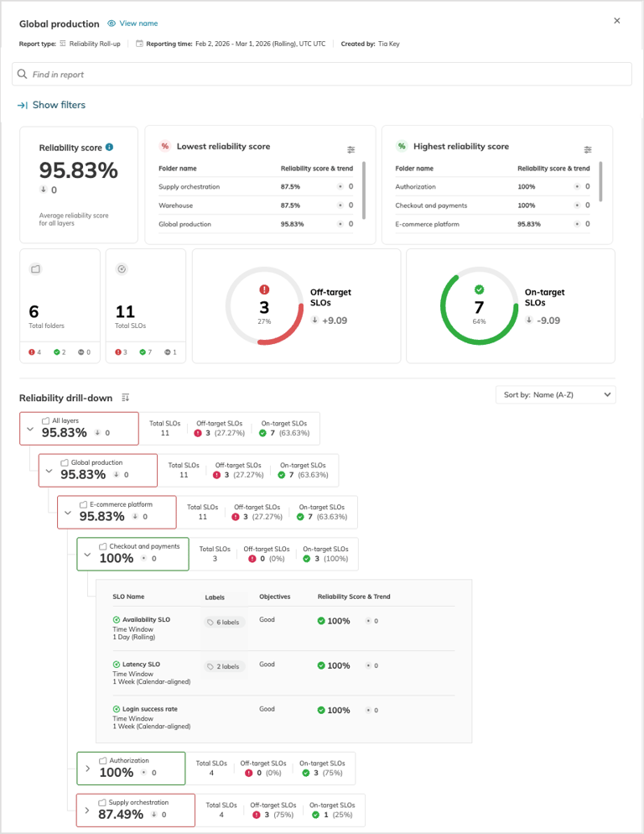
Task: Select Authorization row in highest scores
Action: [x=492, y=187]
